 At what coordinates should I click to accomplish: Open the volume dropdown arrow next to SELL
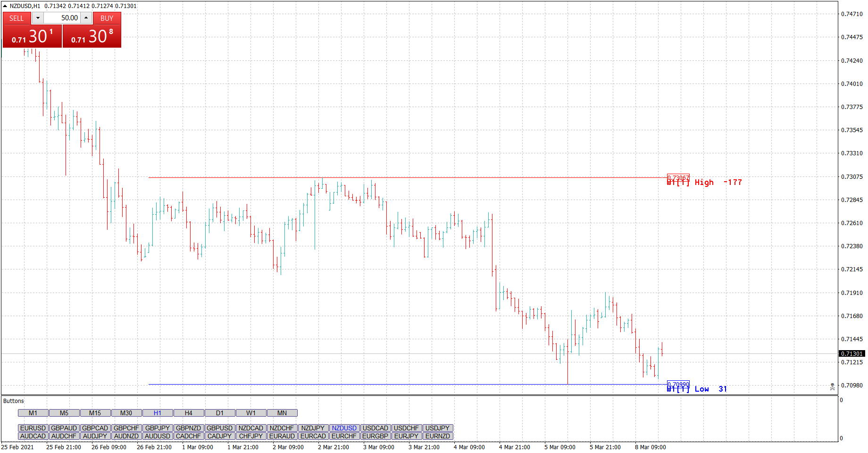pyautogui.click(x=38, y=18)
